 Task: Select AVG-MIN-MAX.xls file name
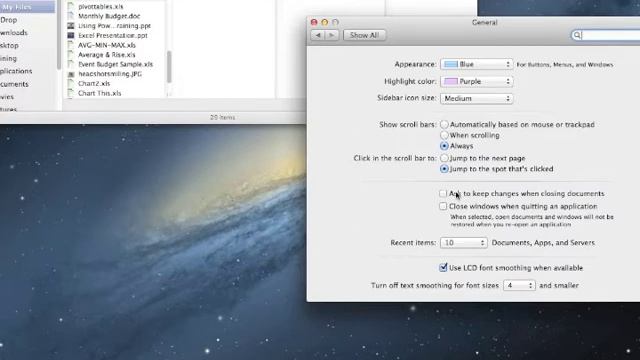pyautogui.click(x=107, y=45)
